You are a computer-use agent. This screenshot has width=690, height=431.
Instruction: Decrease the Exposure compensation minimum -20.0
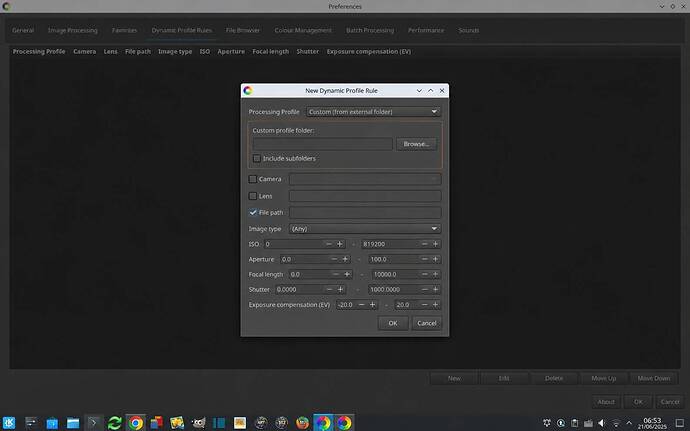(x=361, y=305)
